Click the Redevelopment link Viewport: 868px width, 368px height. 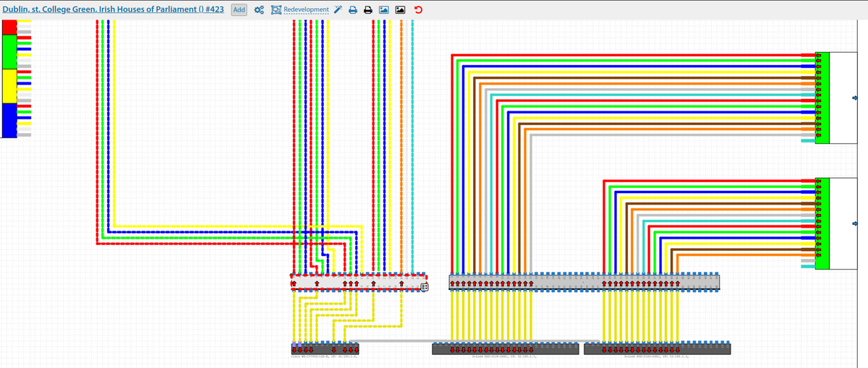coord(305,10)
